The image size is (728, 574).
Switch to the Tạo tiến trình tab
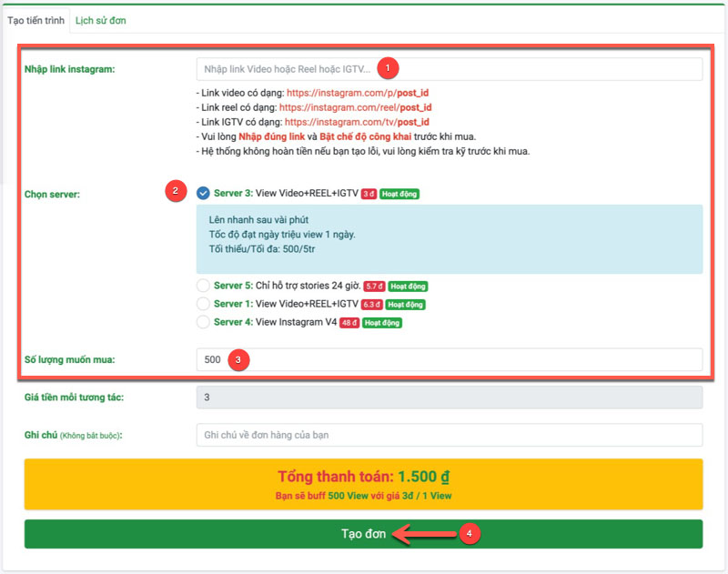pyautogui.click(x=35, y=20)
